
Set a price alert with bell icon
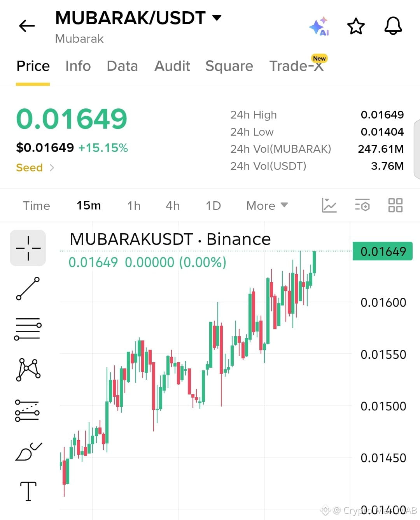tap(393, 26)
